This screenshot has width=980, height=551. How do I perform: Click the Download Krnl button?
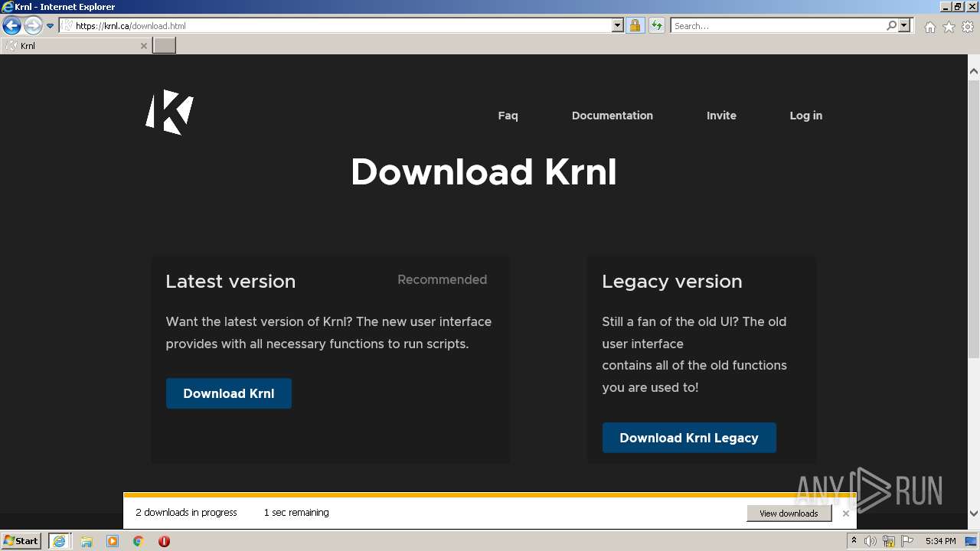pos(229,393)
